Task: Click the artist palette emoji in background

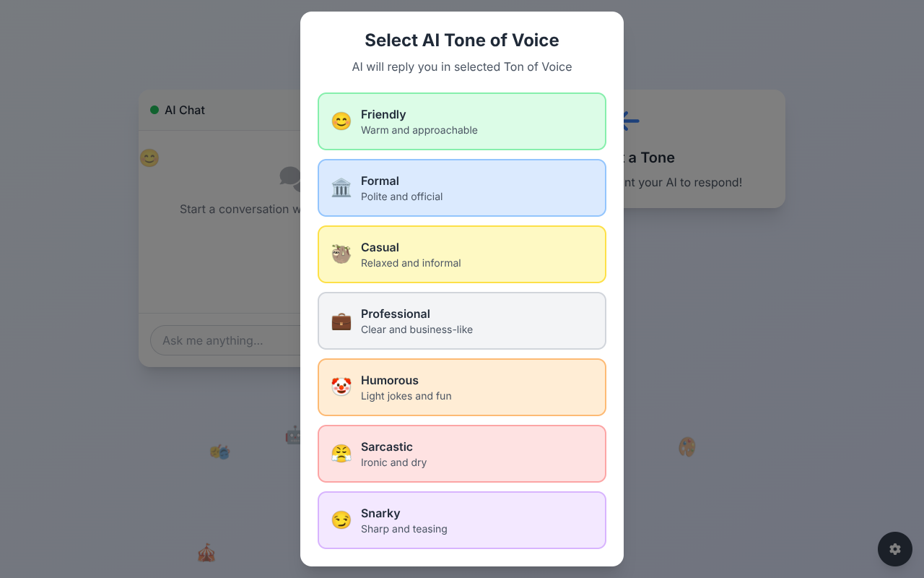Action: pos(687,447)
